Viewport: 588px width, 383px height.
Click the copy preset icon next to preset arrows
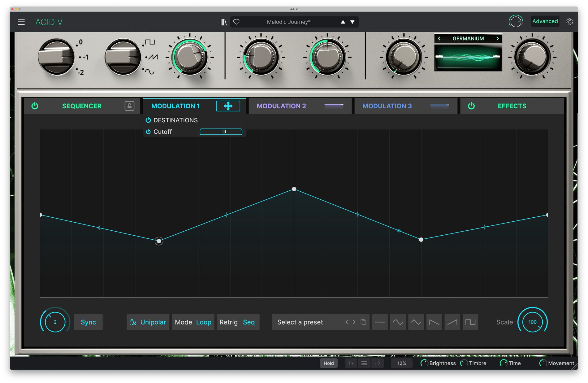(363, 322)
